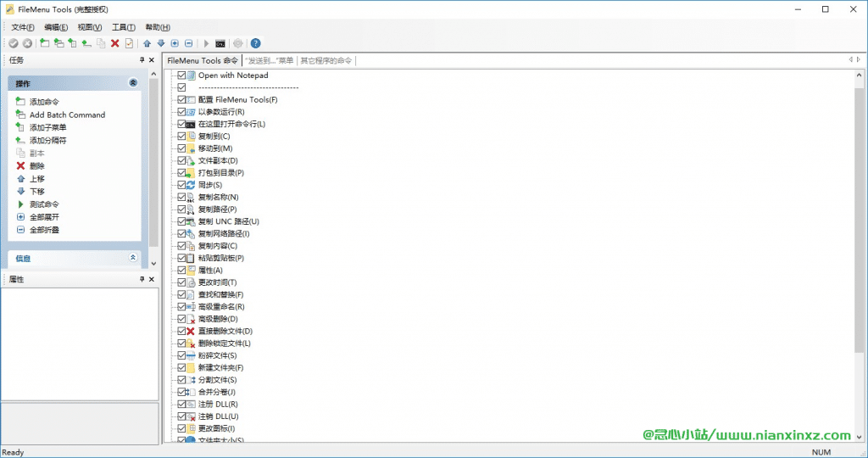
Task: Collapse the 操作 section chevron
Action: (133, 82)
